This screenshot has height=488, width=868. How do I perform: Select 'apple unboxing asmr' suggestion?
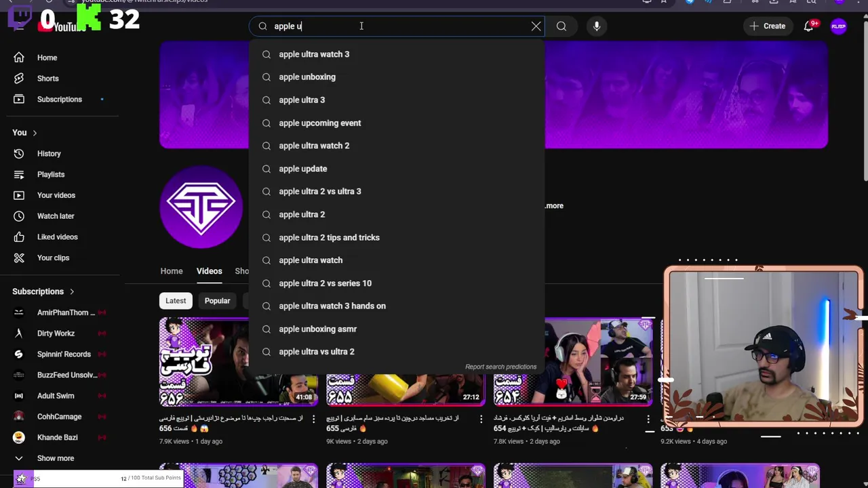click(397, 329)
